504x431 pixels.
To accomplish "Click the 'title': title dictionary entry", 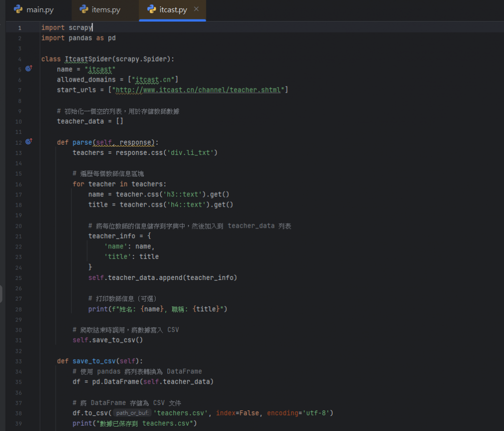I will (x=131, y=257).
